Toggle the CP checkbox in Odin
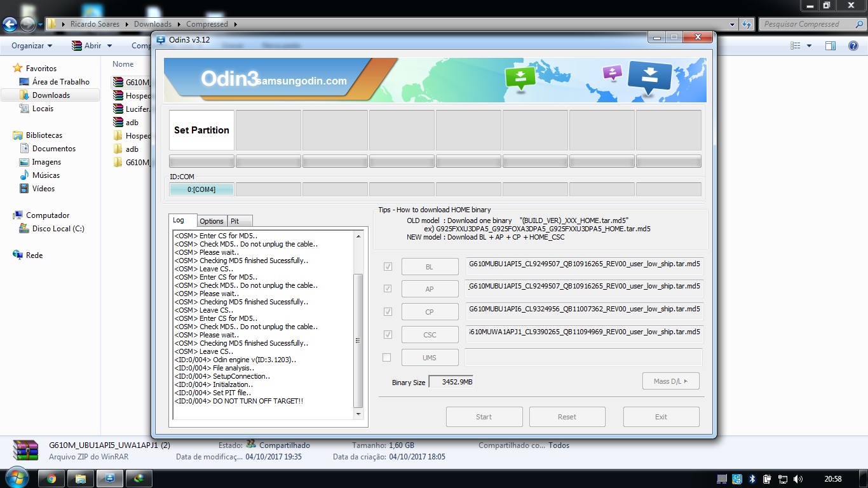This screenshot has height=488, width=868. click(x=388, y=311)
